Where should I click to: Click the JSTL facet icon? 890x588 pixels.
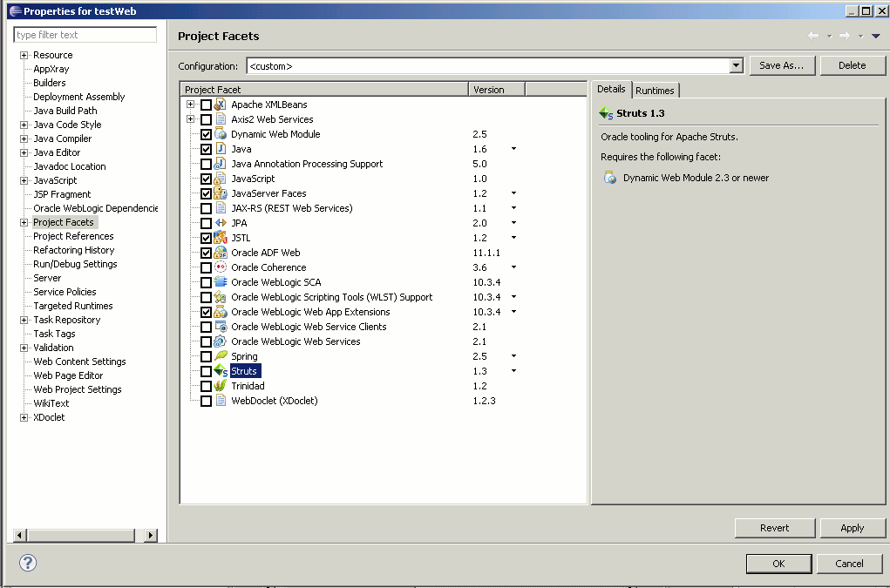221,238
